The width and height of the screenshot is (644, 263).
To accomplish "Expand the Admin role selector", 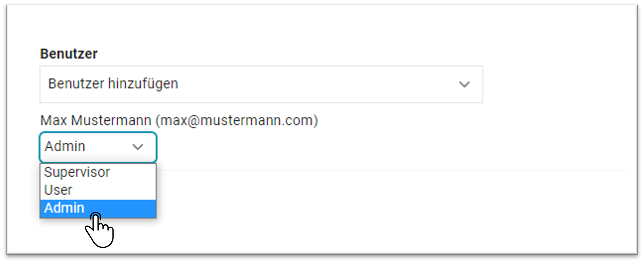I will [x=98, y=147].
